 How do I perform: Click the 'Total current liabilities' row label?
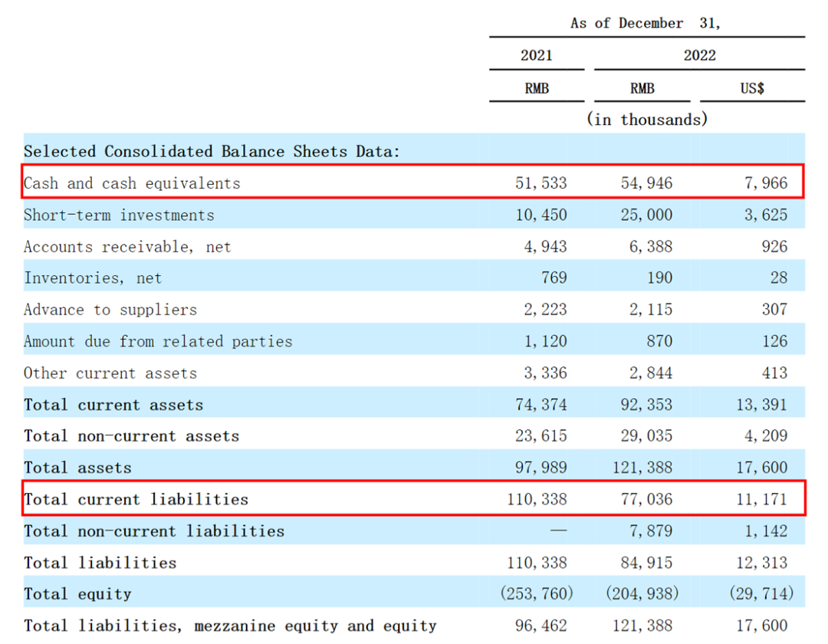pyautogui.click(x=136, y=499)
